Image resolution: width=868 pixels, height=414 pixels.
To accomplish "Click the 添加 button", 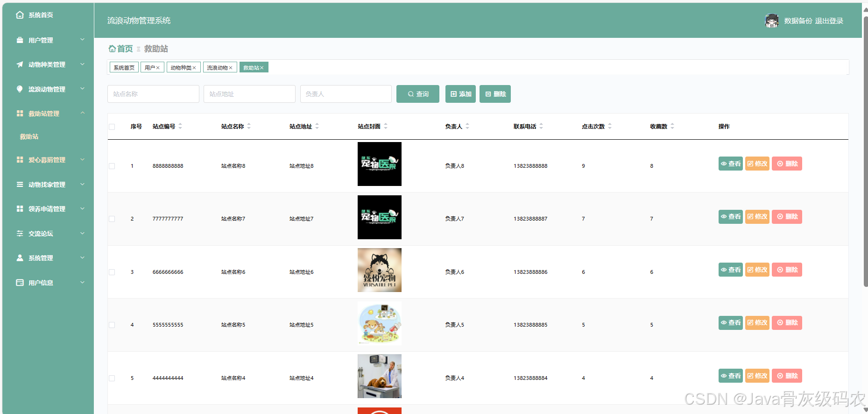I will tap(460, 94).
